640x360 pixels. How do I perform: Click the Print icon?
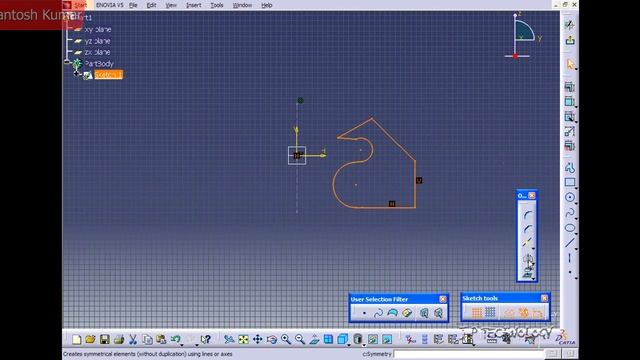pos(119,340)
